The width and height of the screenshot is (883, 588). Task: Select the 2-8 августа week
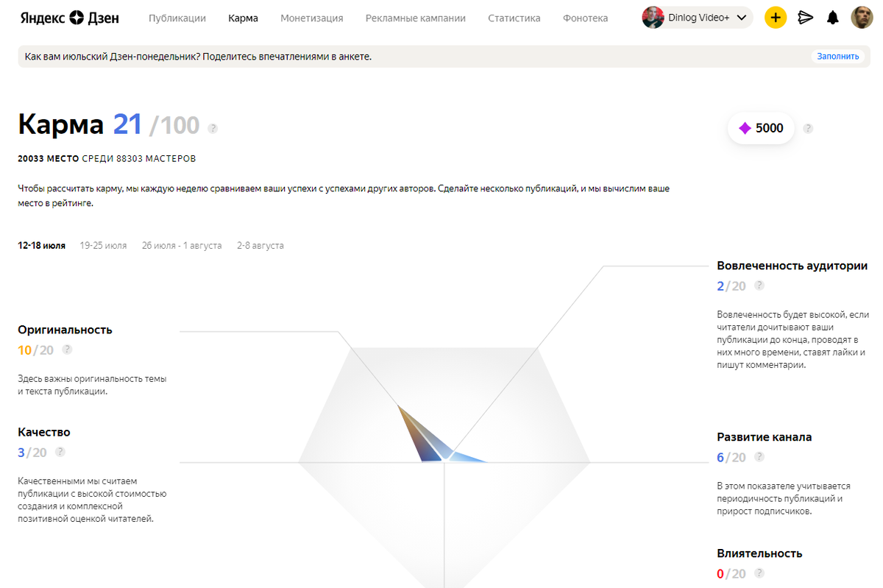coord(260,246)
